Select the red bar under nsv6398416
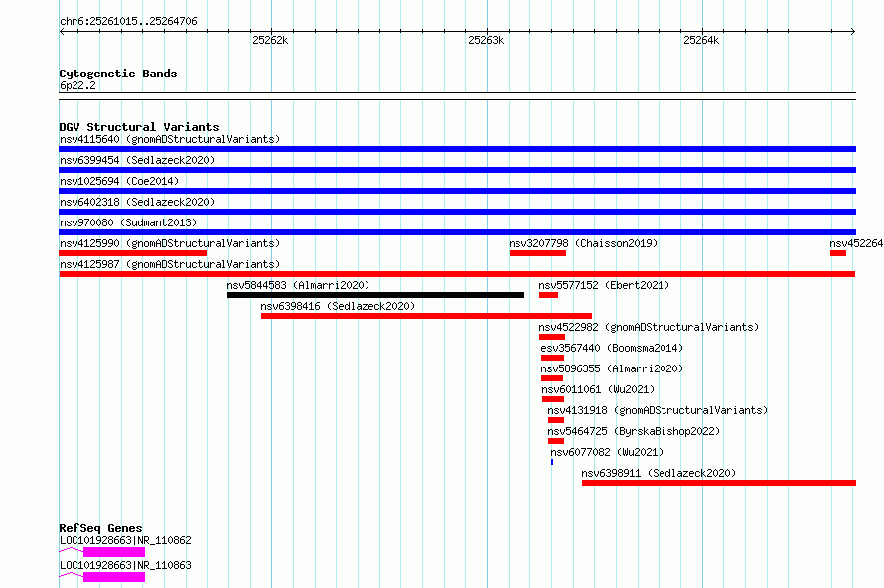The width and height of the screenshot is (884, 588). click(x=427, y=316)
